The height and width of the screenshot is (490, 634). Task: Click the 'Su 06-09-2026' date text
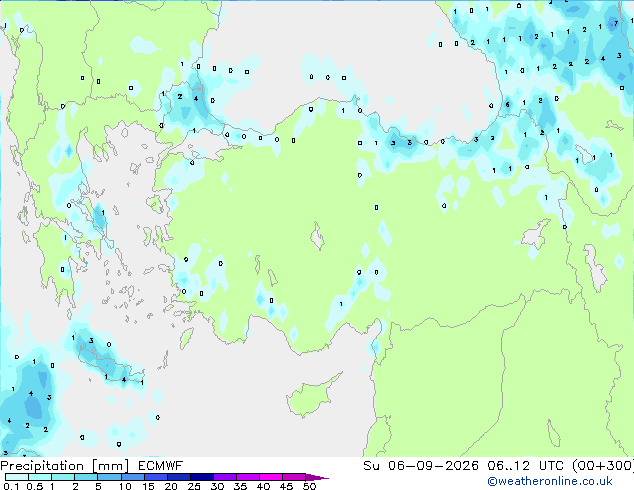421,466
